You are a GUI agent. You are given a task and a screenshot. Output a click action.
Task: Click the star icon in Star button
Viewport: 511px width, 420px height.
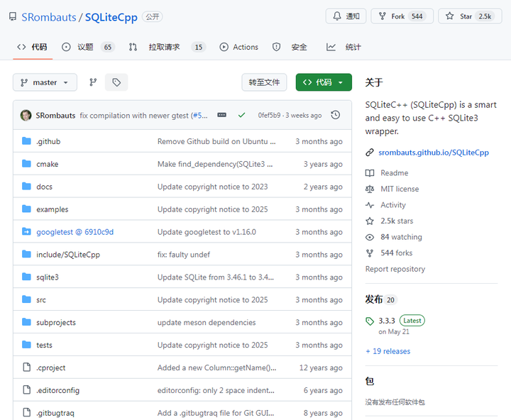pyautogui.click(x=450, y=16)
